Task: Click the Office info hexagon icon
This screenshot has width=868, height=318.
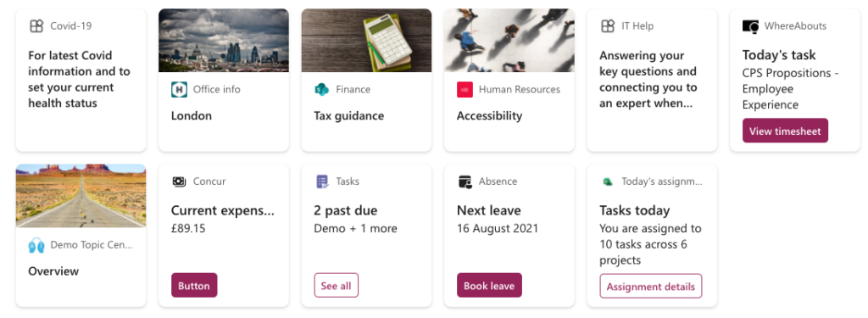Action: pos(180,89)
